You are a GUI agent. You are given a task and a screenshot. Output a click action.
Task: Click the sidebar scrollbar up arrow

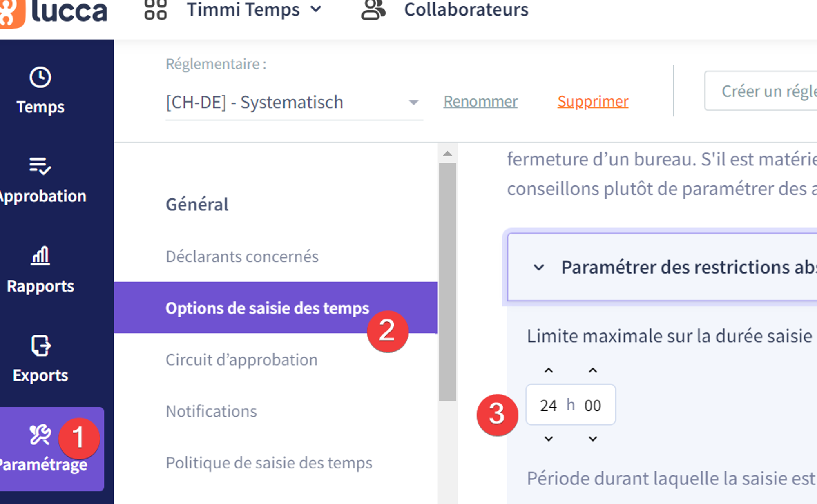447,154
